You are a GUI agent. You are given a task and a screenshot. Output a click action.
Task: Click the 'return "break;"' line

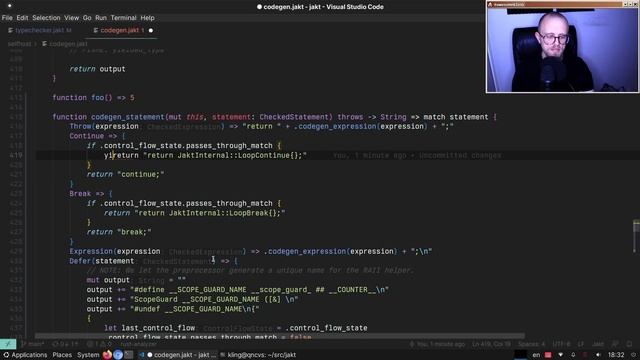(x=119, y=232)
